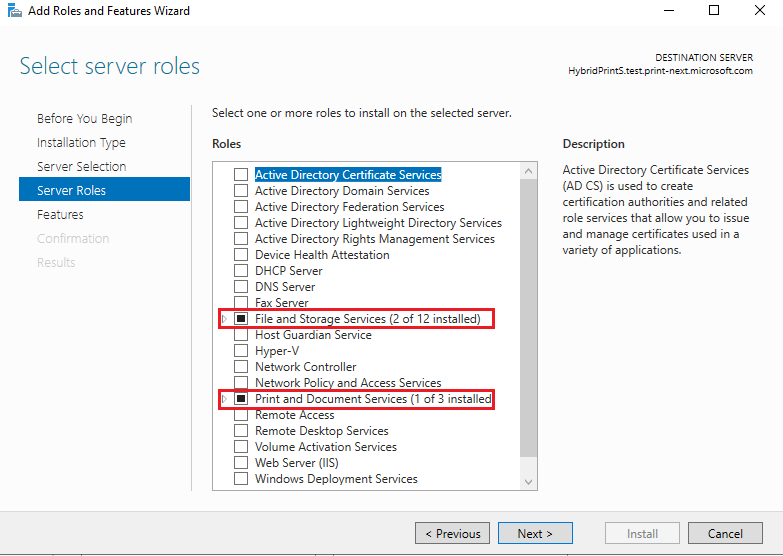Tick the Remote Access checkbox

pyautogui.click(x=241, y=414)
